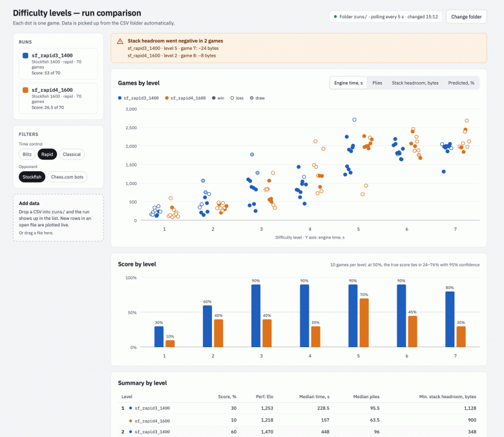This screenshot has width=504, height=437.
Task: Switch chart to Predicted, % tab
Action: [x=461, y=83]
